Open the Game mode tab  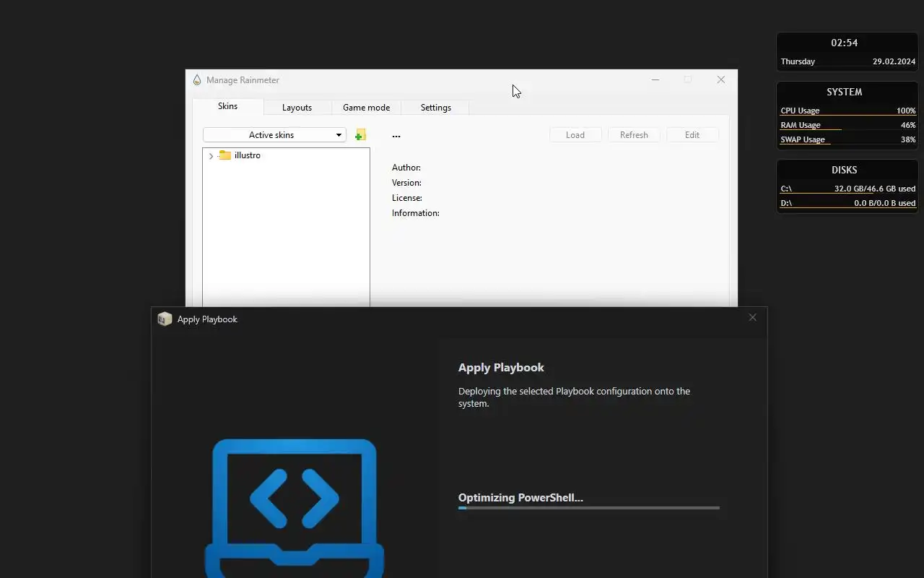pos(366,108)
